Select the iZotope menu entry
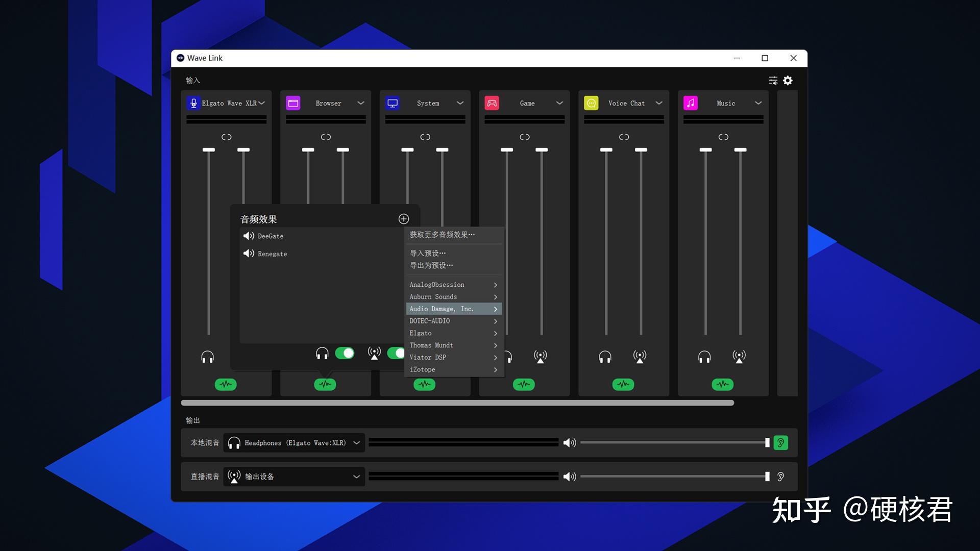Image resolution: width=980 pixels, height=551 pixels. coord(422,369)
